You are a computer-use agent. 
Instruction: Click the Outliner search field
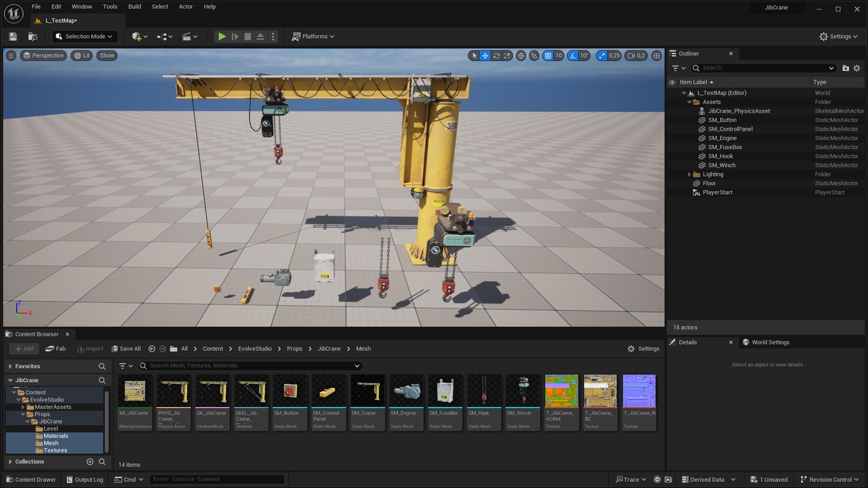pos(763,68)
